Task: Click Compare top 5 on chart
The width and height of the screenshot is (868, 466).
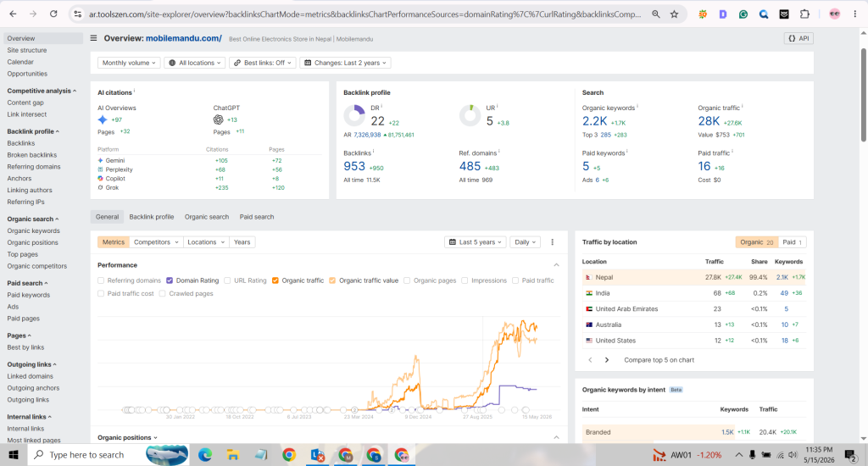Action: coord(659,360)
